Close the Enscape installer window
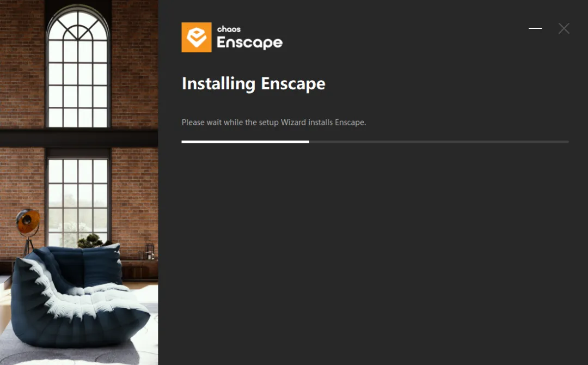588x365 pixels. 563,28
